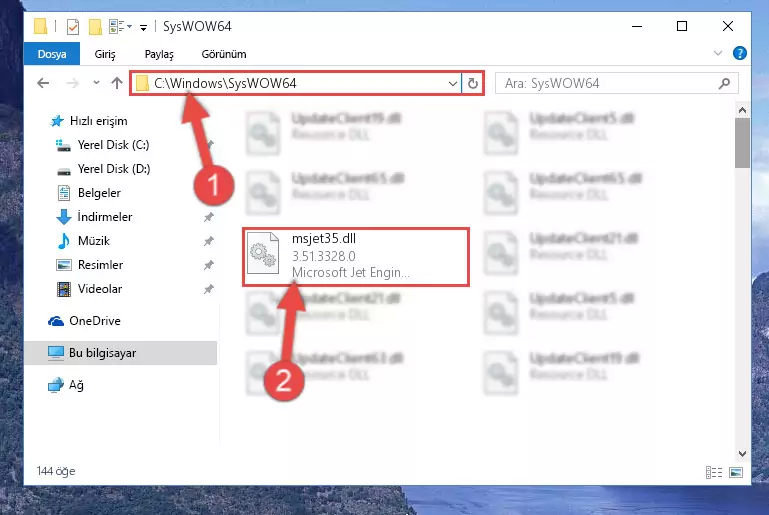This screenshot has height=515, width=769.
Task: Click the pin icon next to Müzik
Action: (209, 241)
